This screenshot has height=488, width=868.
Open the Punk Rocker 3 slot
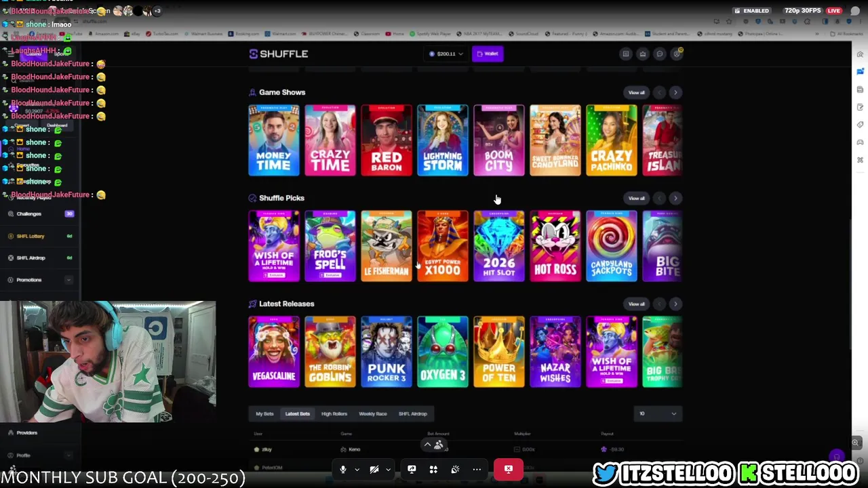click(387, 352)
